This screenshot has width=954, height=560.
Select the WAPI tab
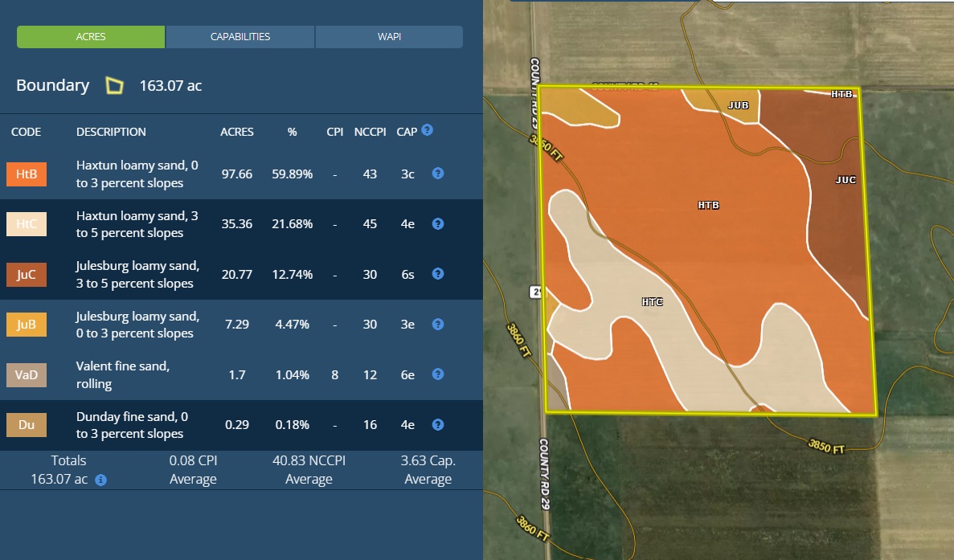coord(389,37)
